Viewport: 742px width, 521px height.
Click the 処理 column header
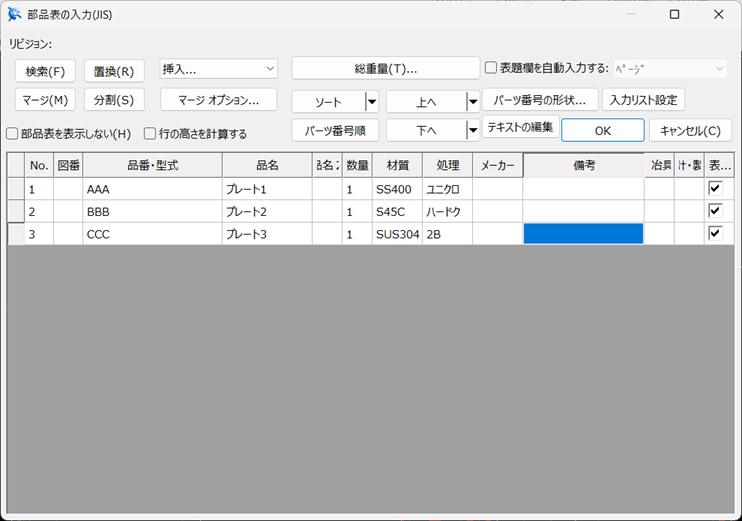448,165
